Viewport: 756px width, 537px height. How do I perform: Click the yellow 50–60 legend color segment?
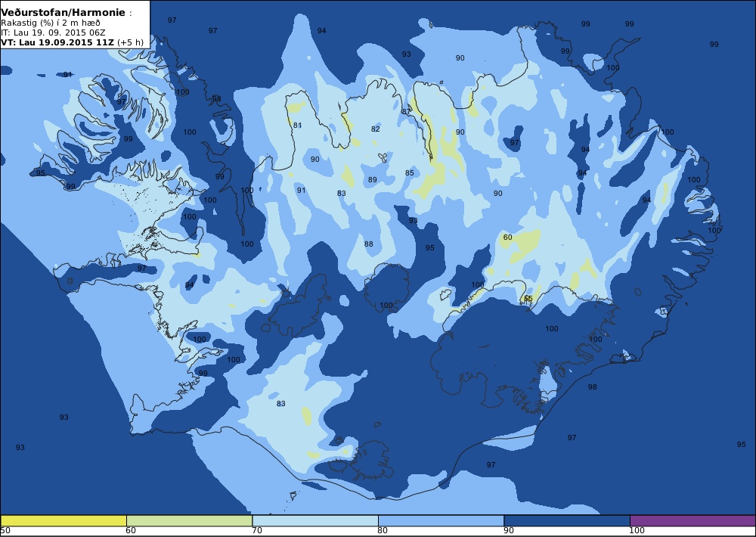(64, 520)
